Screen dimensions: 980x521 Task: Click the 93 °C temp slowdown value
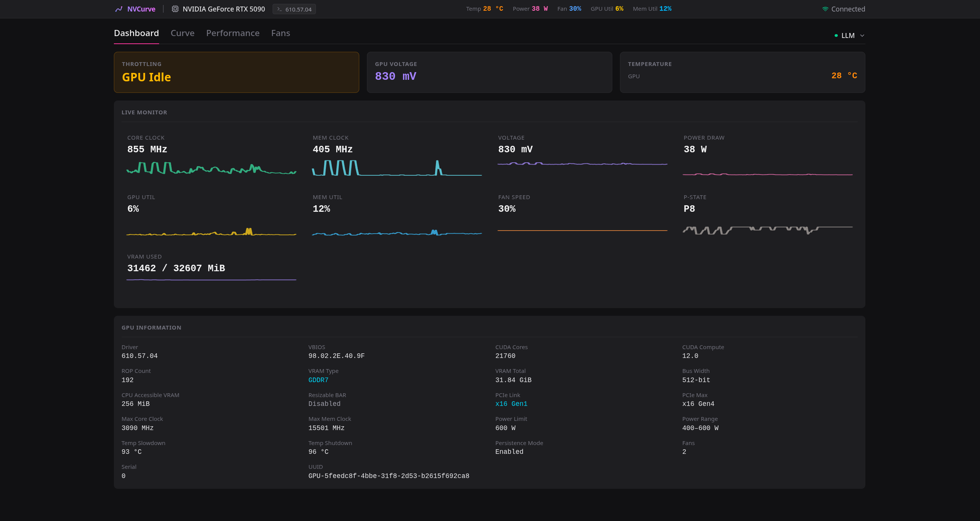(132, 452)
